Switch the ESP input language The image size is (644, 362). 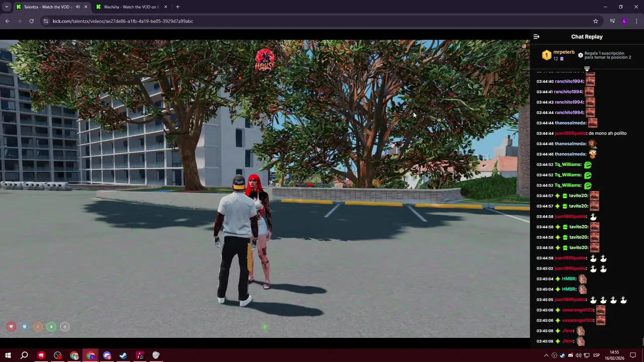pos(597,355)
